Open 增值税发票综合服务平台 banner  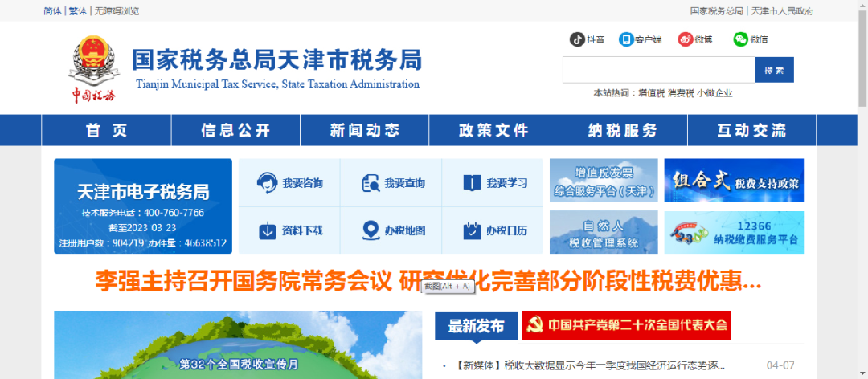click(x=604, y=181)
